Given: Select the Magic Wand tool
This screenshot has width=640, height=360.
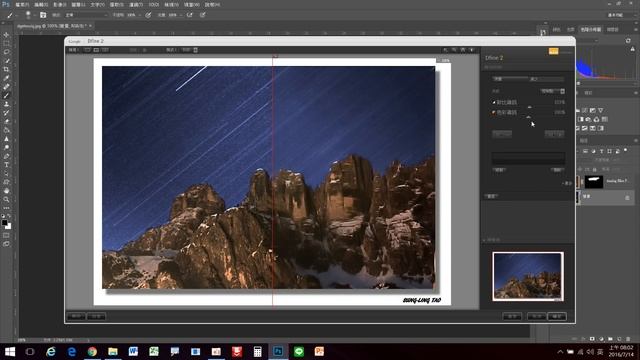Looking at the screenshot, I should [6, 61].
